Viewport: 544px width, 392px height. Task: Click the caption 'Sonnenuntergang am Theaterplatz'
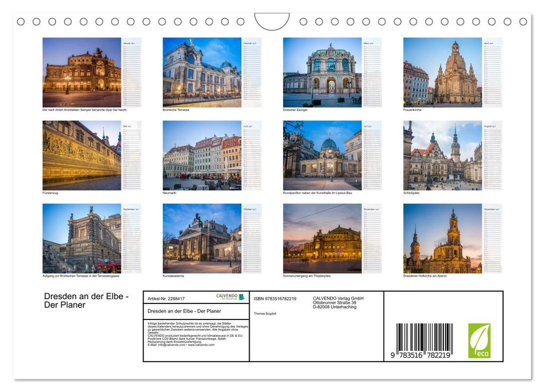[307, 276]
